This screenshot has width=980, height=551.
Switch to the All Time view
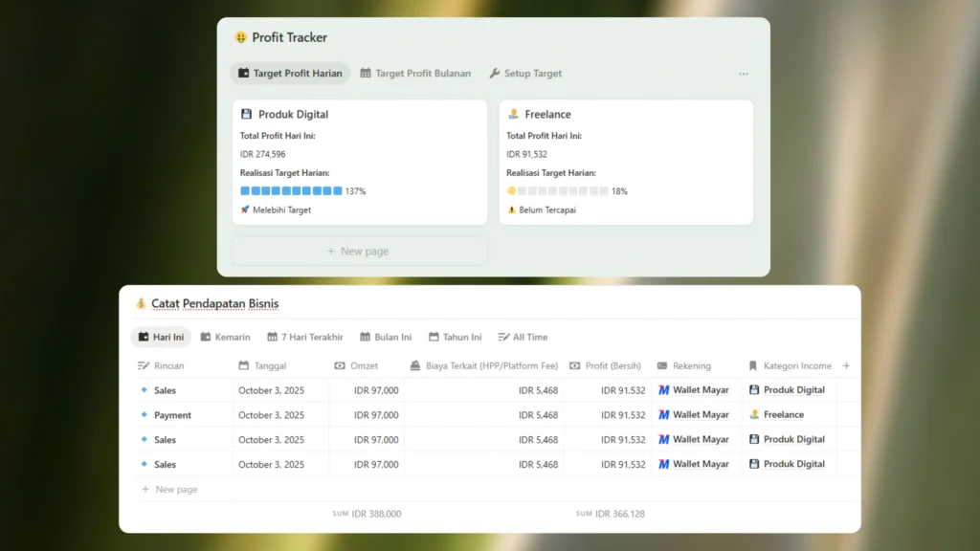(523, 337)
